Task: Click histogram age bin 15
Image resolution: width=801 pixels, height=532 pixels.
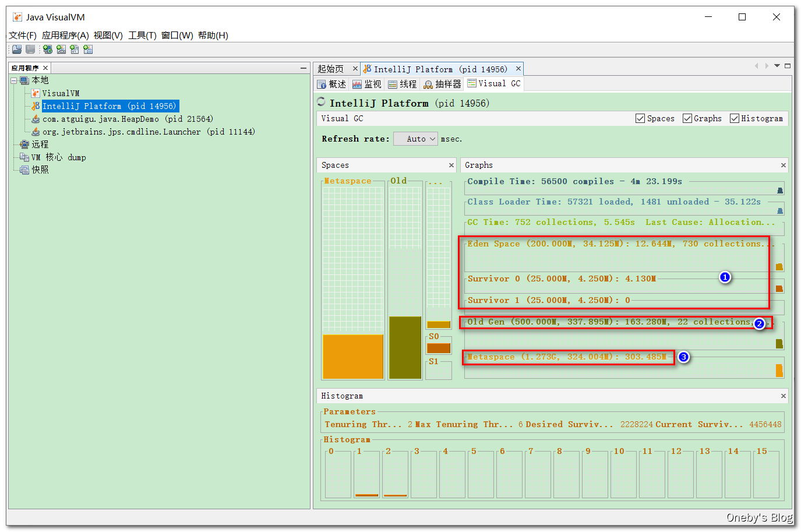Action: [766, 475]
